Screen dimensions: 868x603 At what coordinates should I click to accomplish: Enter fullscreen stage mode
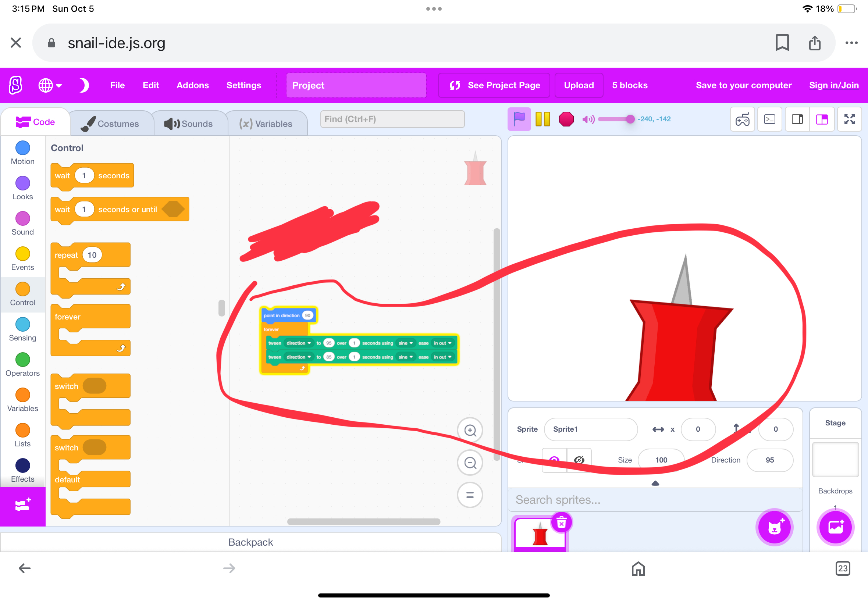tap(849, 119)
